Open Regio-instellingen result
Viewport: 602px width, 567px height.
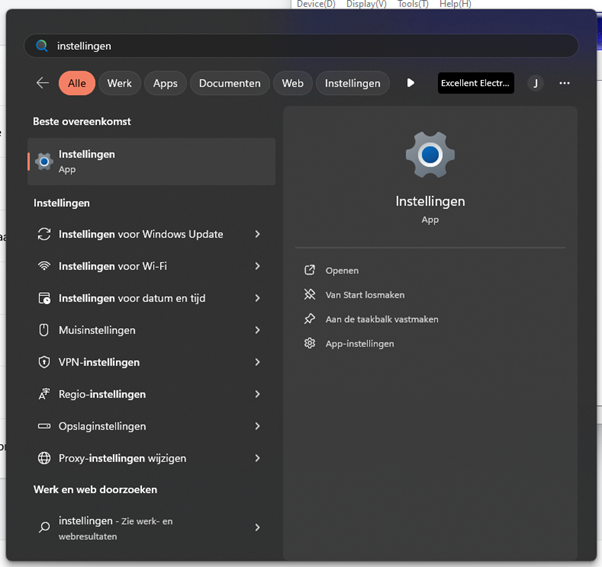(x=151, y=394)
